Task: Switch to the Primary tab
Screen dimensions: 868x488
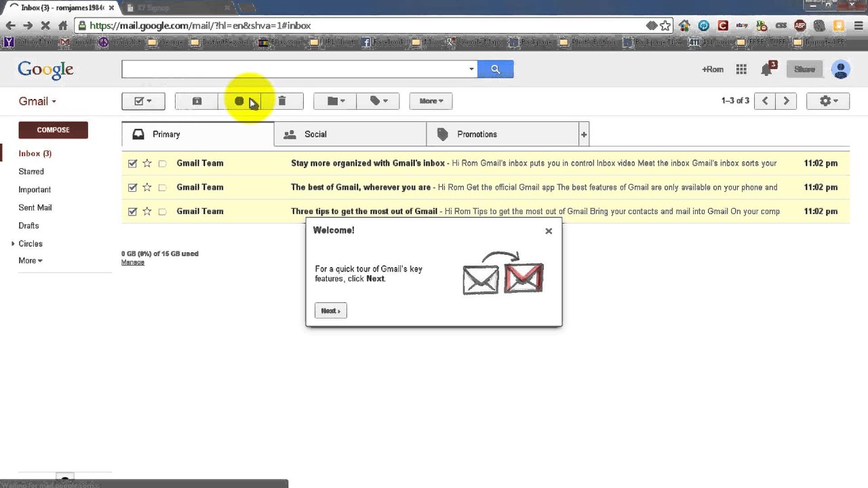Action: 198,134
